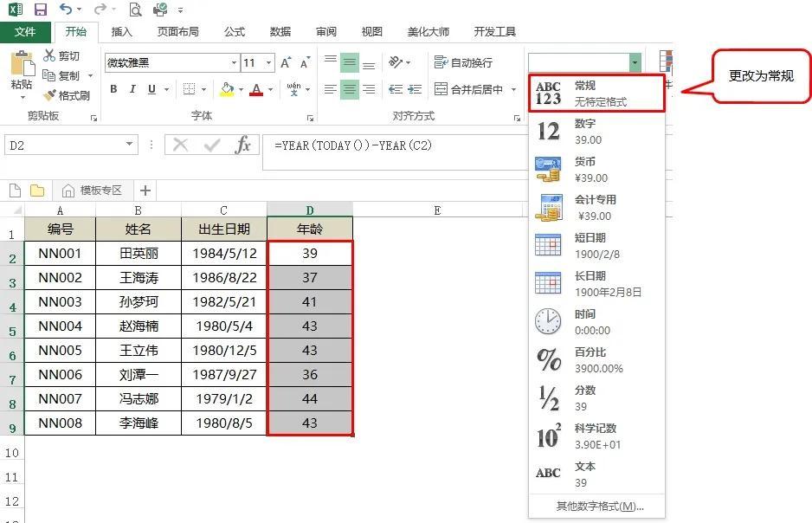812x523 pixels.
Task: Click the formula cancel X icon
Action: (x=180, y=145)
